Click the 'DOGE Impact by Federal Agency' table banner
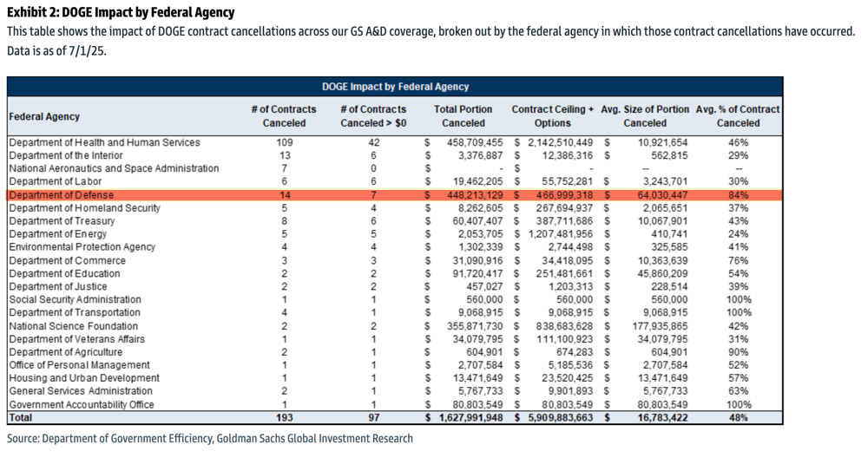 [x=395, y=87]
